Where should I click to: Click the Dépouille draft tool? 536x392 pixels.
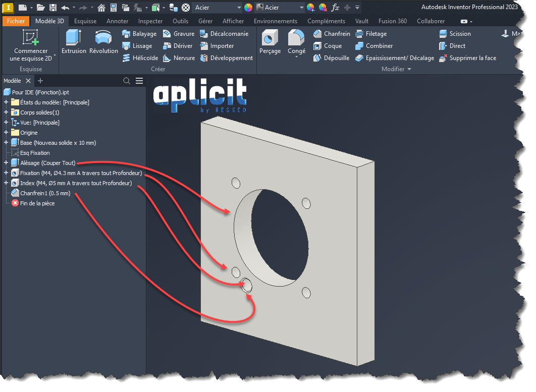tap(331, 58)
